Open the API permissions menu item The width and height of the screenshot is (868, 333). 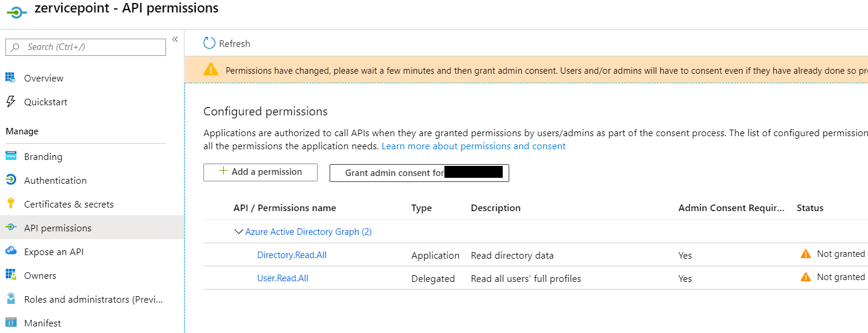[x=58, y=228]
